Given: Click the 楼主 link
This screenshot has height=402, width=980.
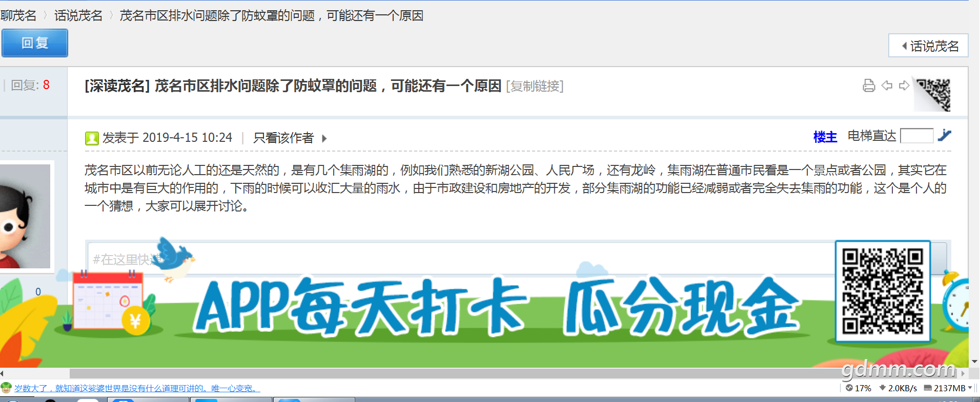Looking at the screenshot, I should (x=825, y=137).
